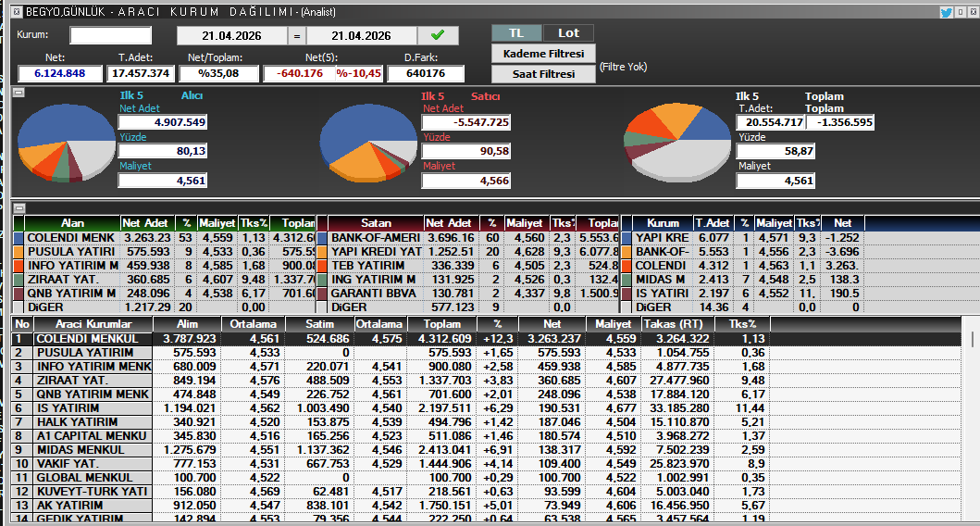Click the DiGER row in the Alan table
980x526 pixels.
[165, 307]
